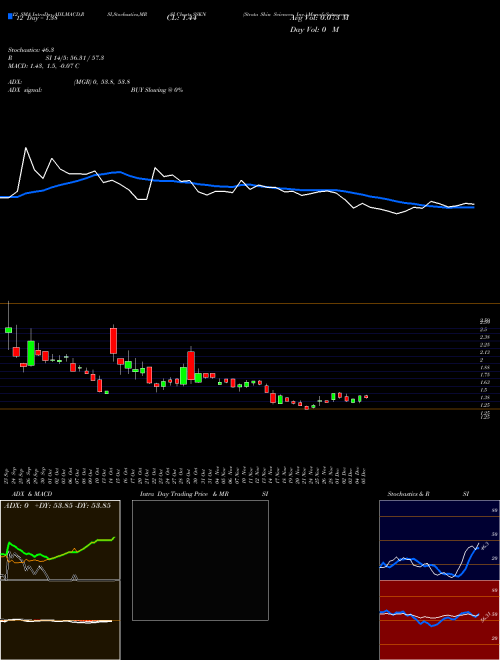
Task: Click the 'Day Vol: 0 M' label
Action: 314,29
